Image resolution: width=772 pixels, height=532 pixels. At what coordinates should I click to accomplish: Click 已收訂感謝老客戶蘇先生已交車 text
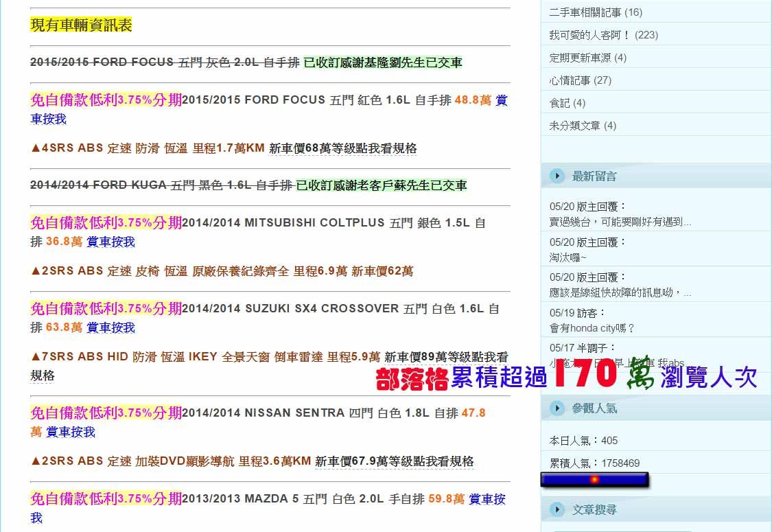(382, 186)
